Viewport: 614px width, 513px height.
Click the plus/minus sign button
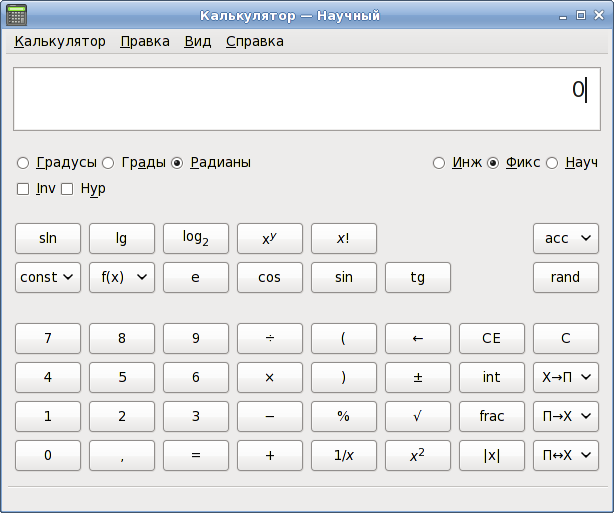coord(418,378)
